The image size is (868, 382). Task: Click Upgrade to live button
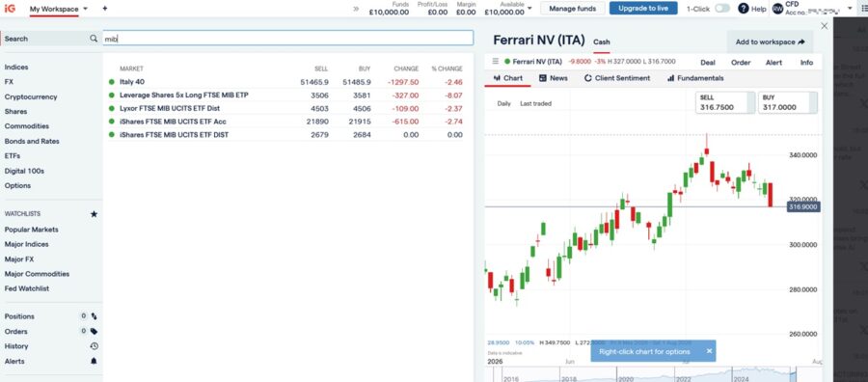tap(643, 9)
